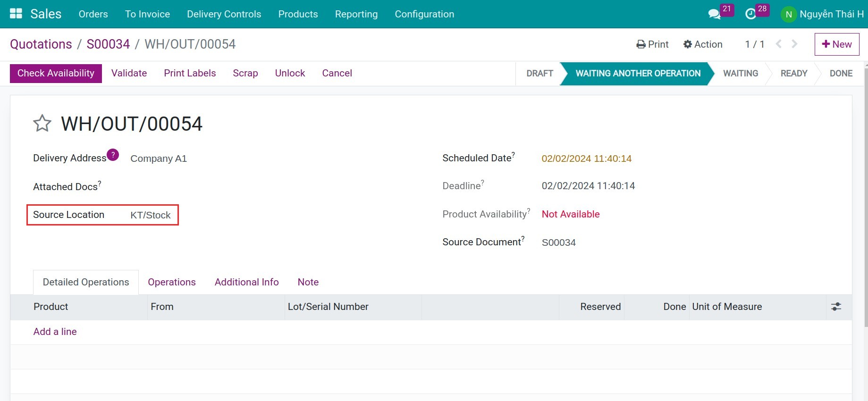The image size is (868, 401).
Task: Go to previous record arrow
Action: (779, 44)
